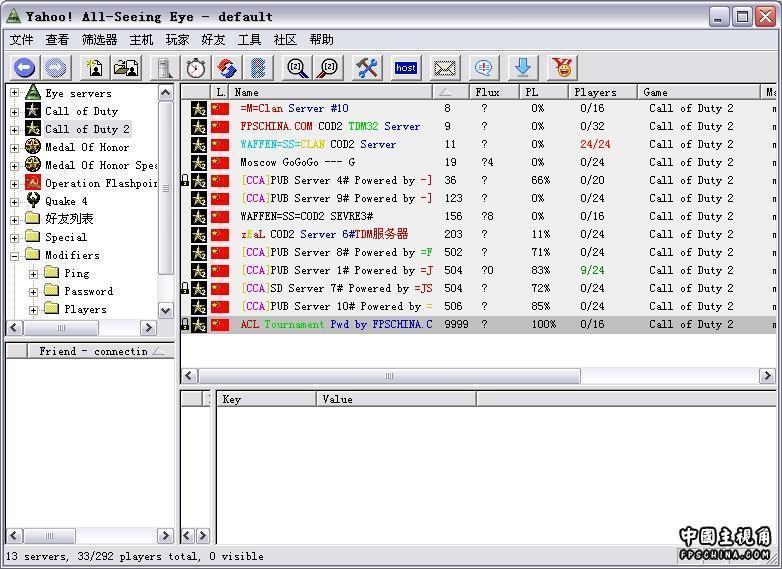
Task: Expand the Players subfolder
Action: click(33, 310)
